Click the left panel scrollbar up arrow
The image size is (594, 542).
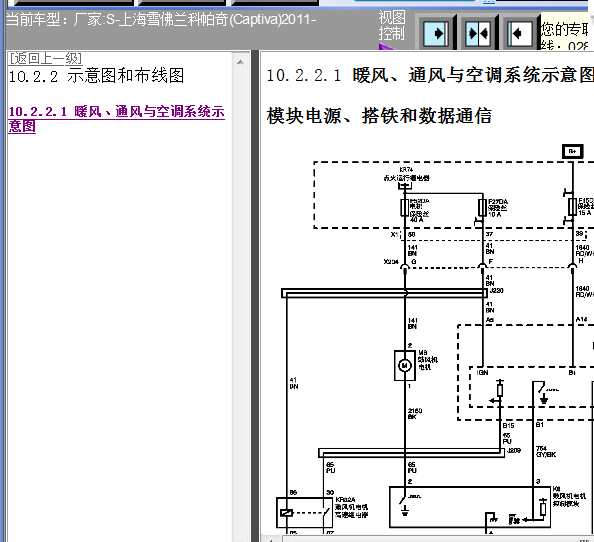pyautogui.click(x=240, y=62)
